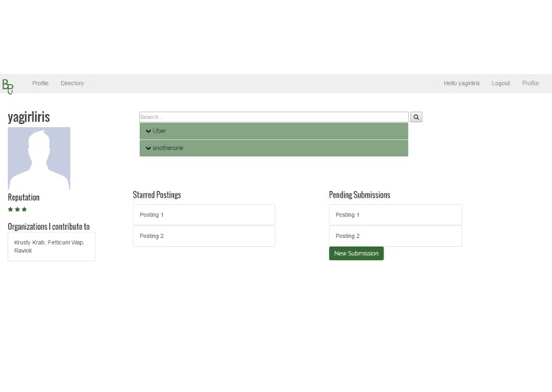The height and width of the screenshot is (392, 552).
Task: Focus the Search input field
Action: coord(274,117)
